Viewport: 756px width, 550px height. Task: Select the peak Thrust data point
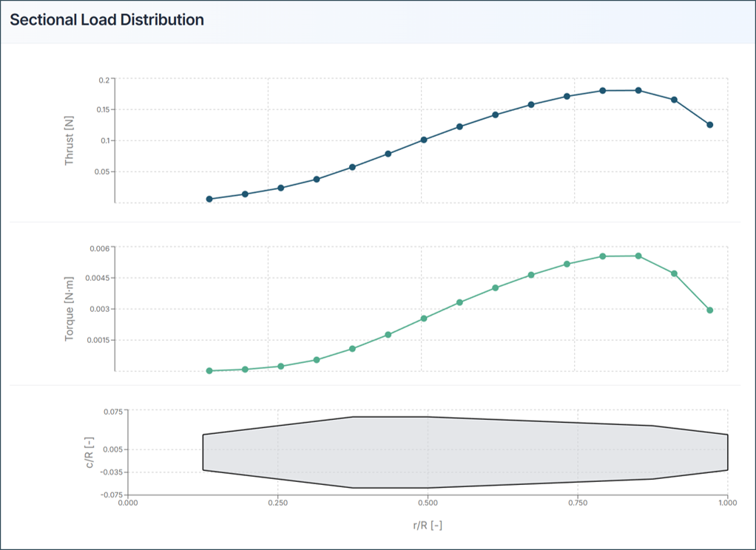(604, 89)
